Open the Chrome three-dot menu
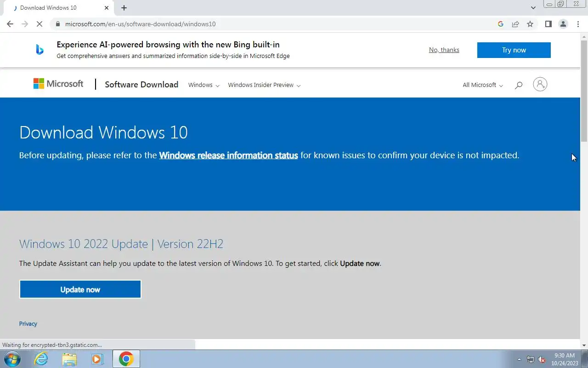This screenshot has height=368, width=588. click(x=578, y=24)
